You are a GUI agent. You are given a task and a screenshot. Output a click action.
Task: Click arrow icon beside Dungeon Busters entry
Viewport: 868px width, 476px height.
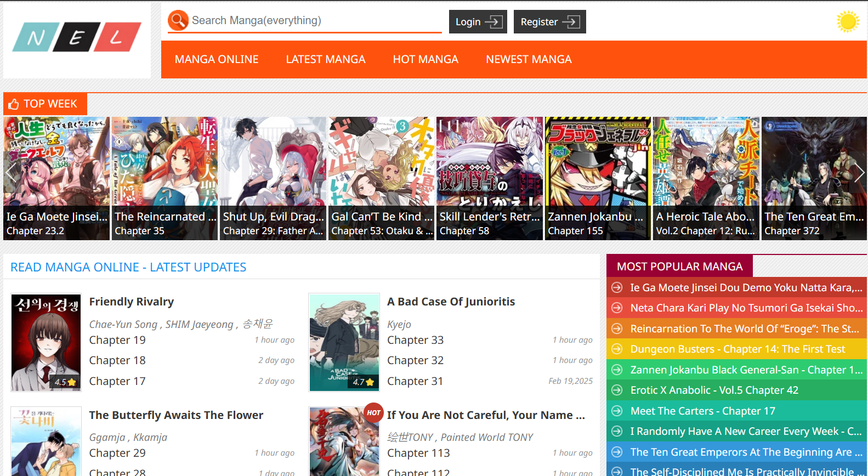click(x=617, y=349)
